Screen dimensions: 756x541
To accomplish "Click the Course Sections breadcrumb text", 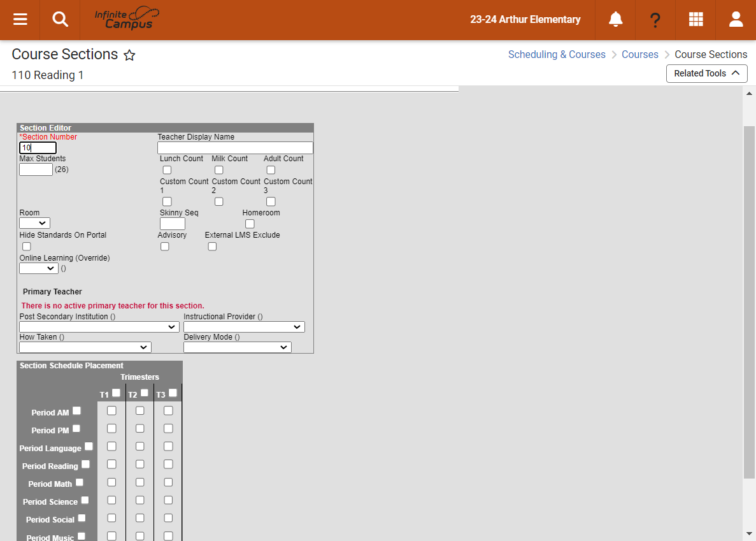I will pyautogui.click(x=711, y=55).
